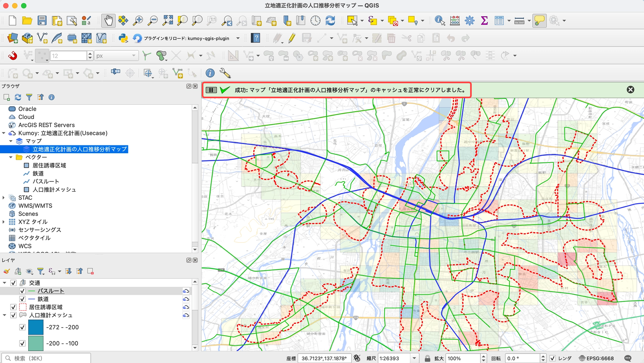Screen dimensions: 644x363
Task: Select the Pan Map hand tool
Action: tap(108, 20)
